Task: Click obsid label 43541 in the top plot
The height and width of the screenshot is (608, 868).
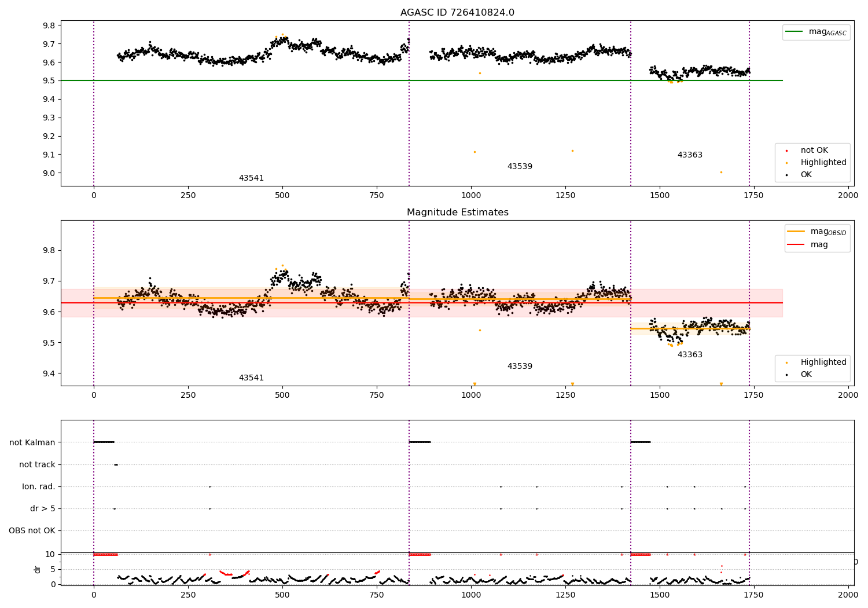Action: point(251,178)
